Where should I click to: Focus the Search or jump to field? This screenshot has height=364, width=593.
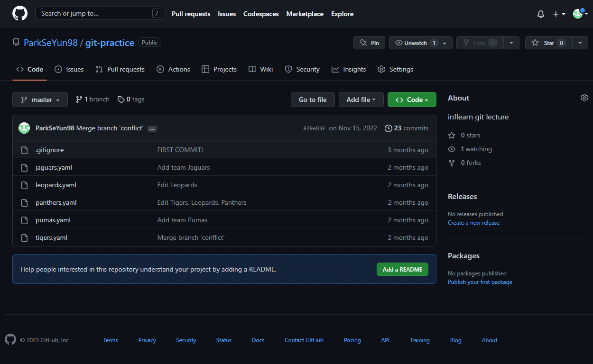[x=100, y=13]
